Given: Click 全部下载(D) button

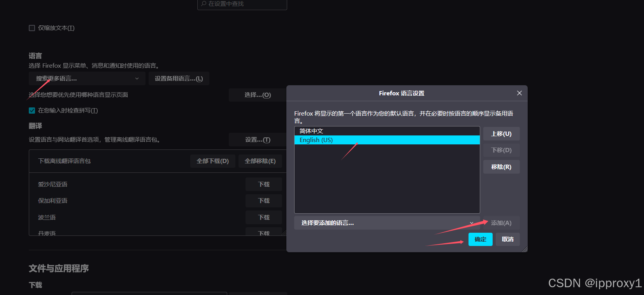Looking at the screenshot, I should click(213, 161).
